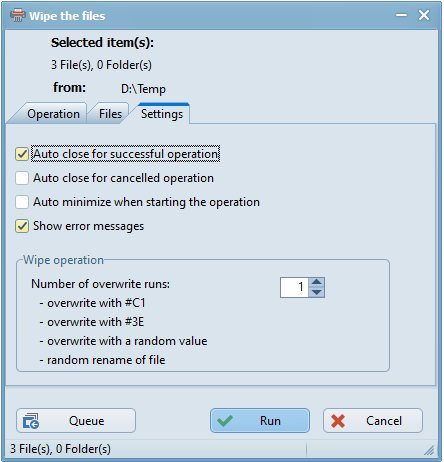Click the shredder icon in title bar
Screen dimensions: 444x462
[18, 15]
